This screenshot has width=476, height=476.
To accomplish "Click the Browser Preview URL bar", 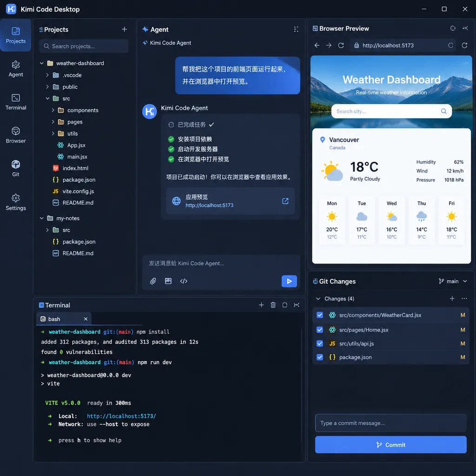I will [403, 45].
